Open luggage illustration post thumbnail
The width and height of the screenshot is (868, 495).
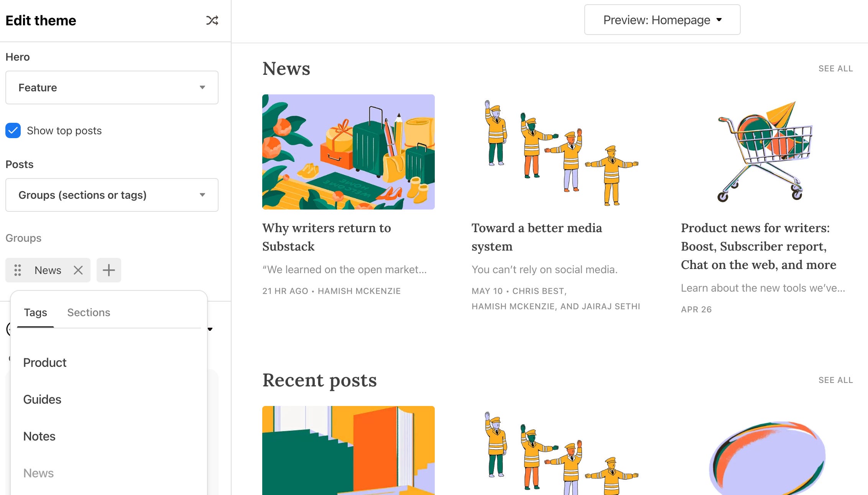(x=348, y=152)
